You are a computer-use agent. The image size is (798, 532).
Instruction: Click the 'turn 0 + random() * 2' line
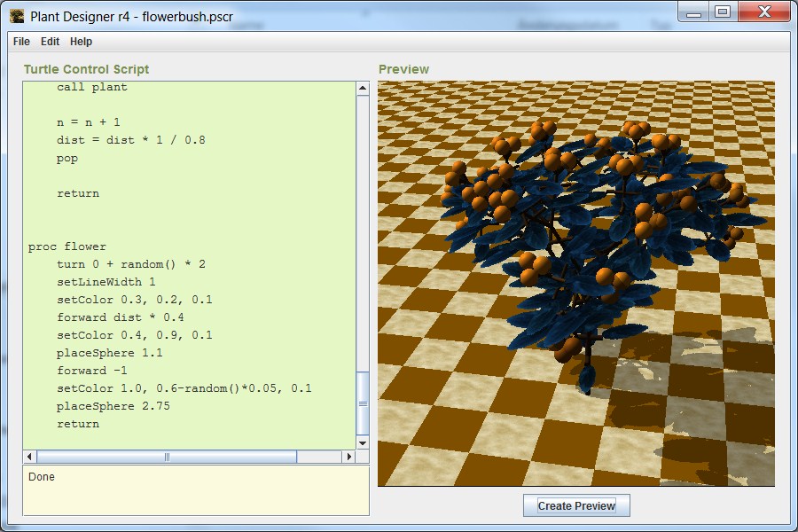(131, 264)
